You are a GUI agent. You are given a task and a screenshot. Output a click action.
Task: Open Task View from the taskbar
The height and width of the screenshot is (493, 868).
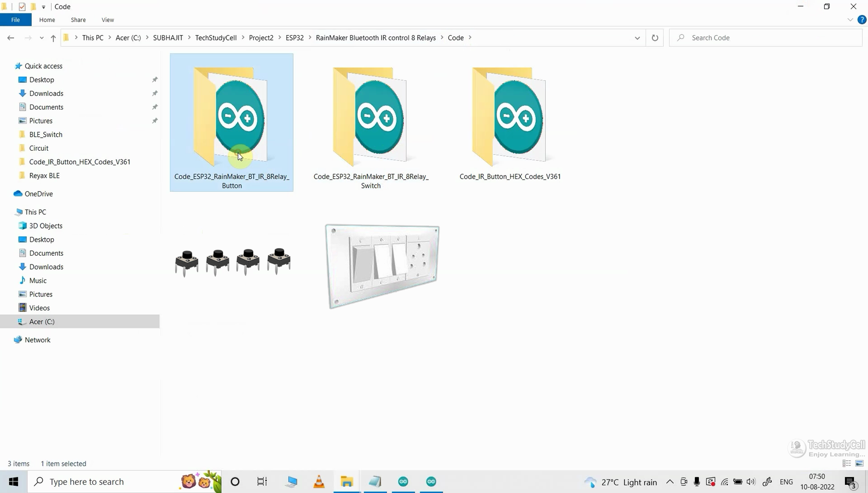(262, 481)
